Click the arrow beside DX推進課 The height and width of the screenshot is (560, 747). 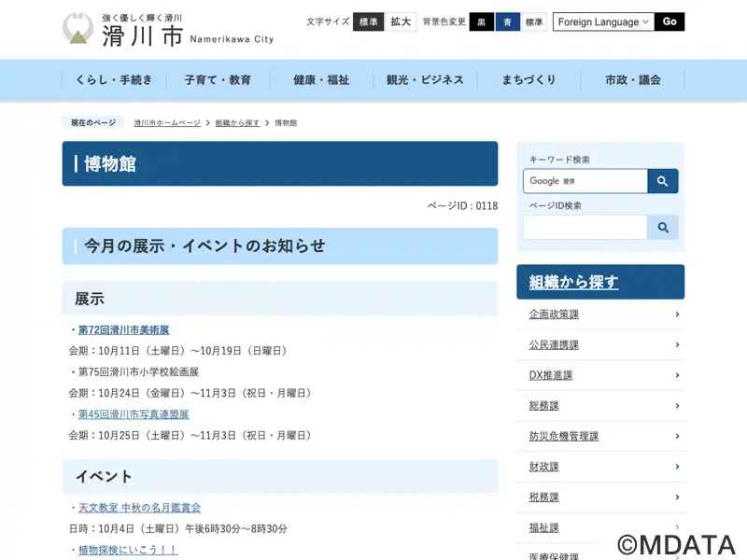click(x=676, y=375)
